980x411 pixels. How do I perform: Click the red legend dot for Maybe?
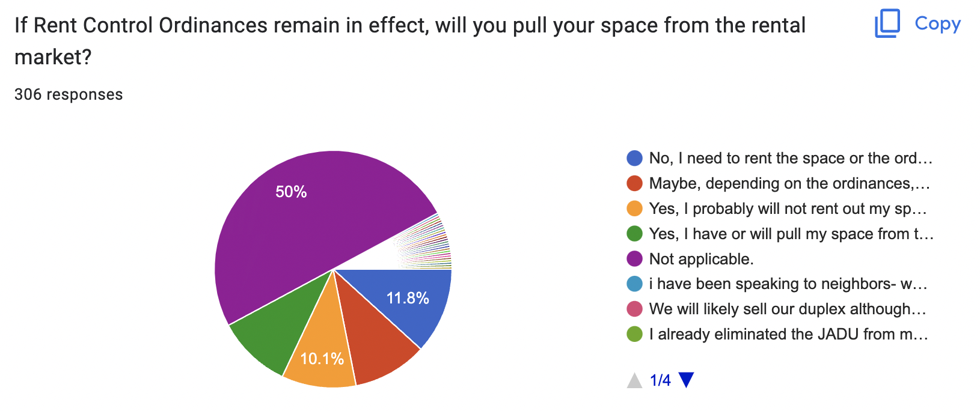coord(634,183)
